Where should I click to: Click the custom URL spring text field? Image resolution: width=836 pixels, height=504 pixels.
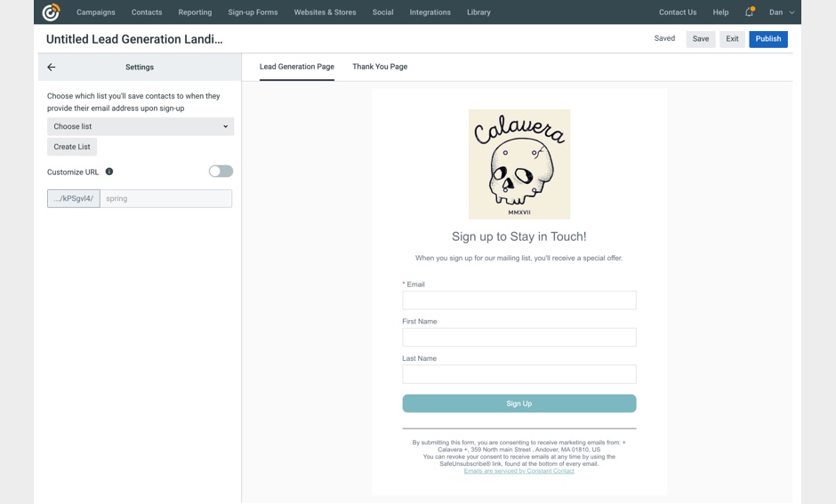tap(165, 199)
